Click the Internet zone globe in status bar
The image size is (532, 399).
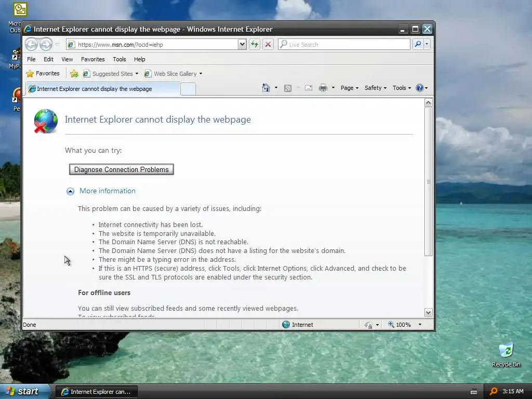[286, 325]
